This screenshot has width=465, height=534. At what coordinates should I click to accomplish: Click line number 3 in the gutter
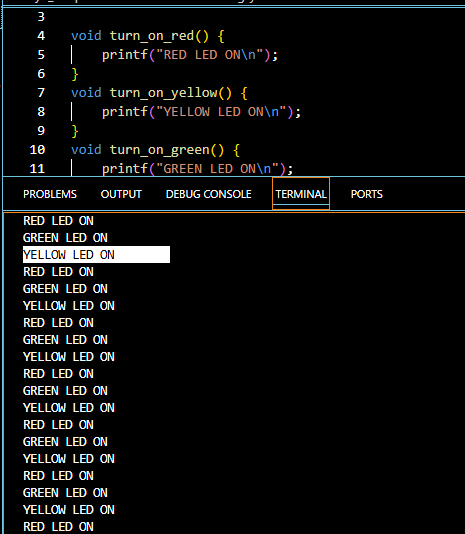41,16
